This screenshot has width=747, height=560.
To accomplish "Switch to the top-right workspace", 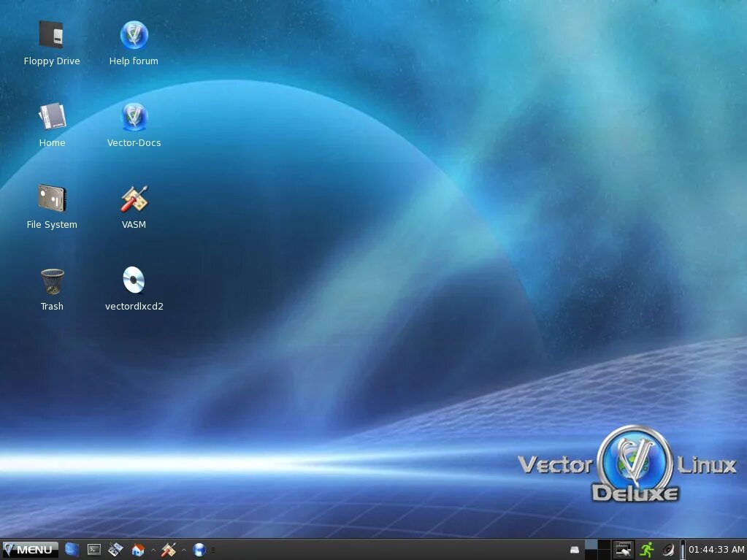I will (604, 544).
